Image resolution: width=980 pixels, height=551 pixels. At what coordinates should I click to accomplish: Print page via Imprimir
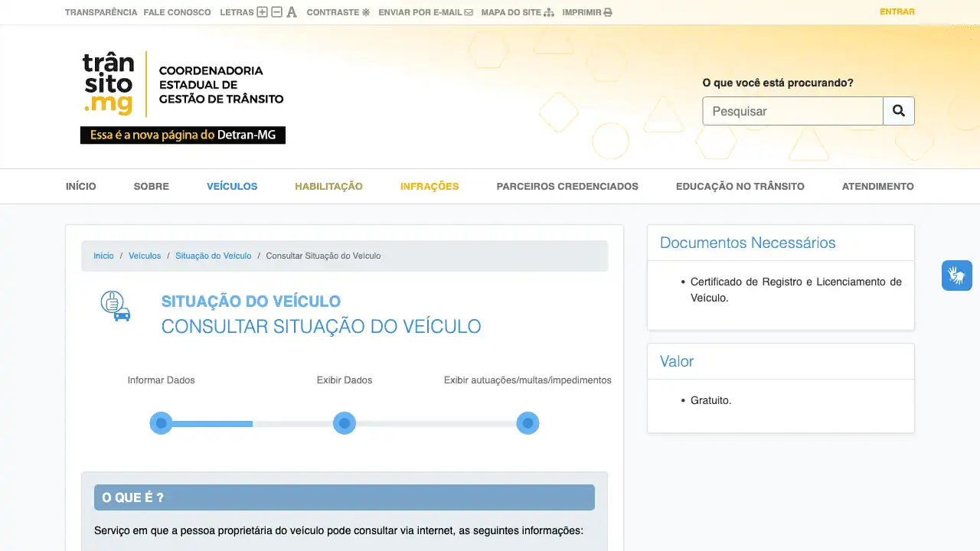click(x=586, y=12)
